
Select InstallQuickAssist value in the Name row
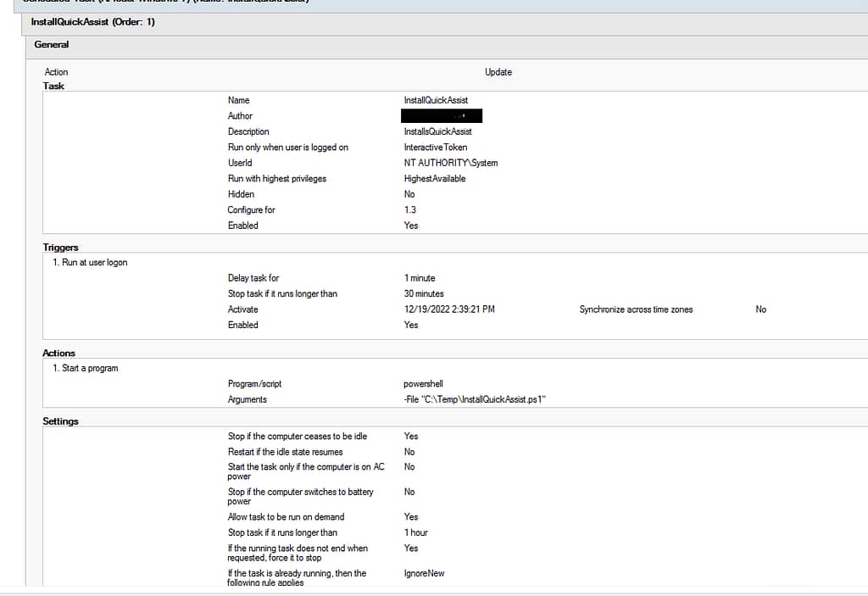436,100
